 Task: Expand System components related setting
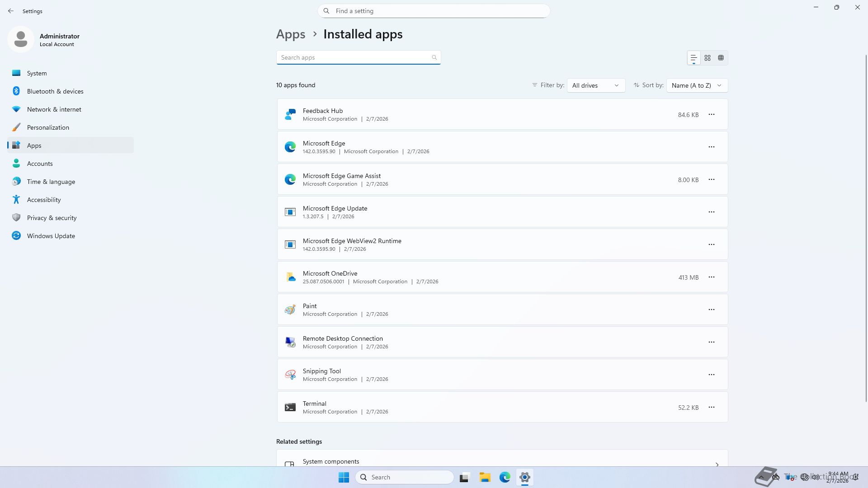[502, 462]
